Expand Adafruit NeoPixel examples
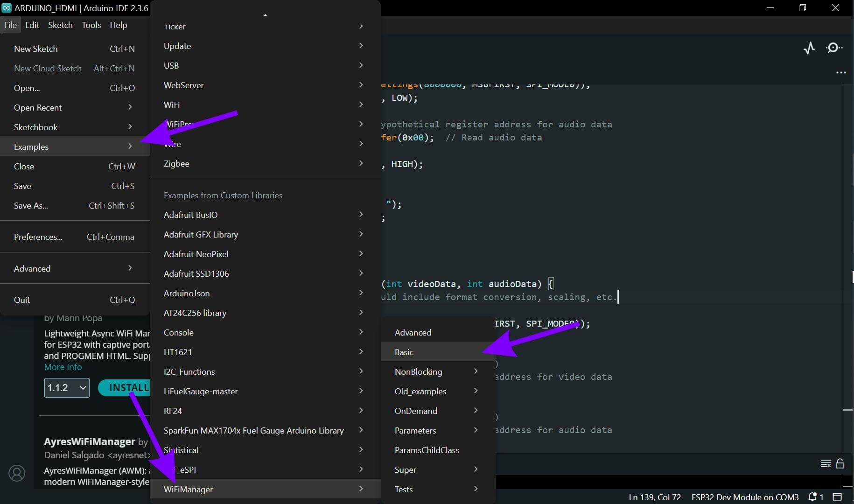The height and width of the screenshot is (504, 854). point(265,254)
